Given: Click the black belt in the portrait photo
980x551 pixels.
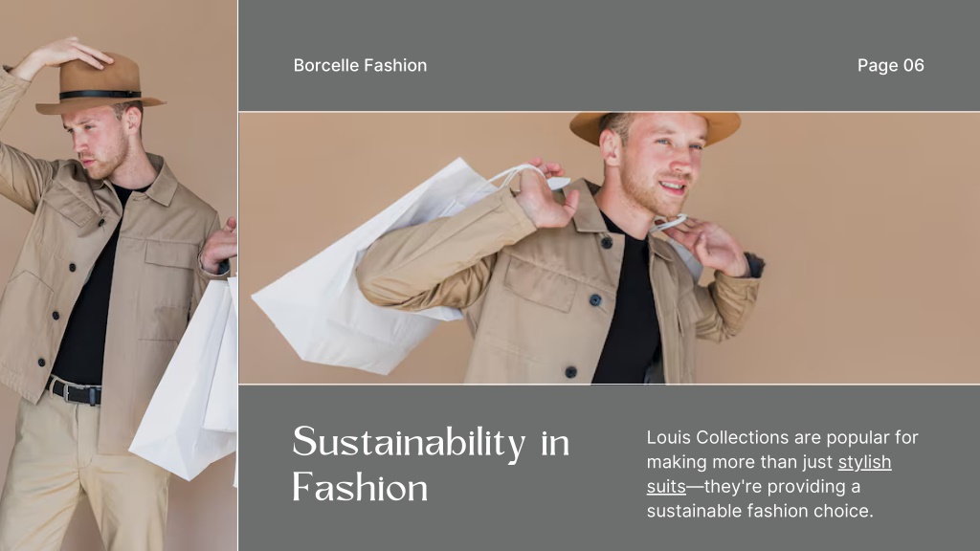Looking at the screenshot, I should (x=74, y=391).
